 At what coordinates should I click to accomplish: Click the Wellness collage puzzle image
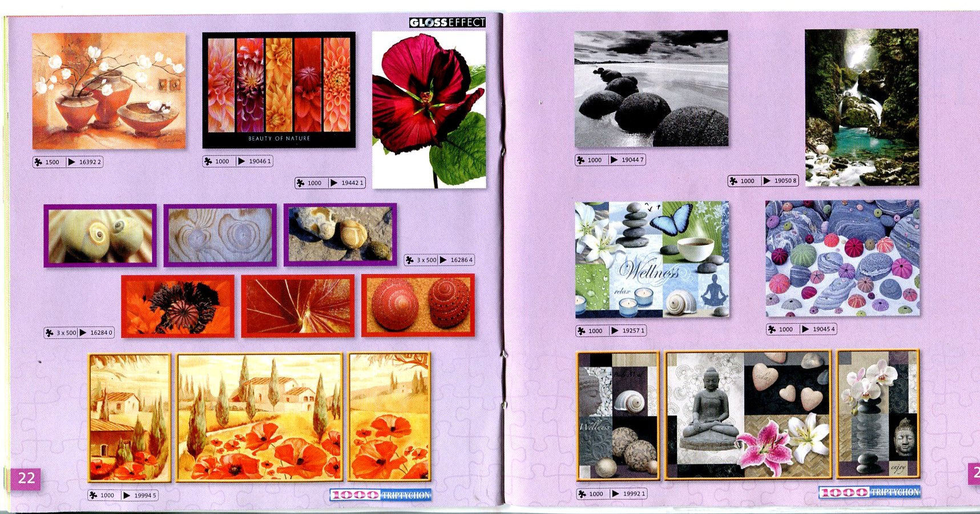coord(652,259)
